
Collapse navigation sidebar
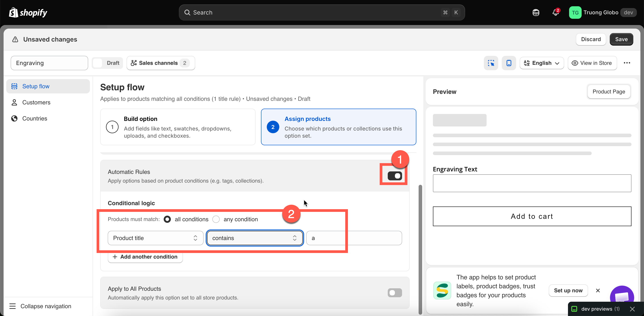tap(40, 306)
